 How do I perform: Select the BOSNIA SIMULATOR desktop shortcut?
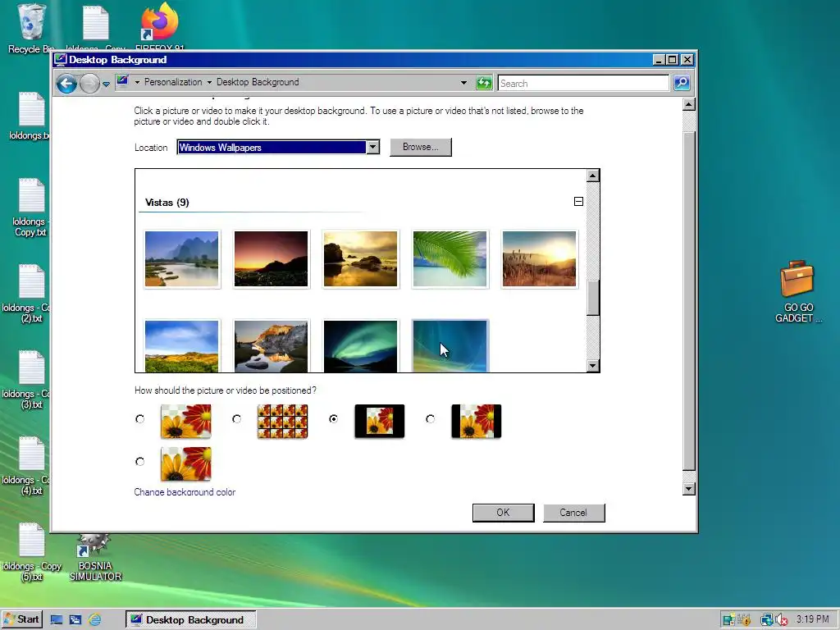(95, 558)
